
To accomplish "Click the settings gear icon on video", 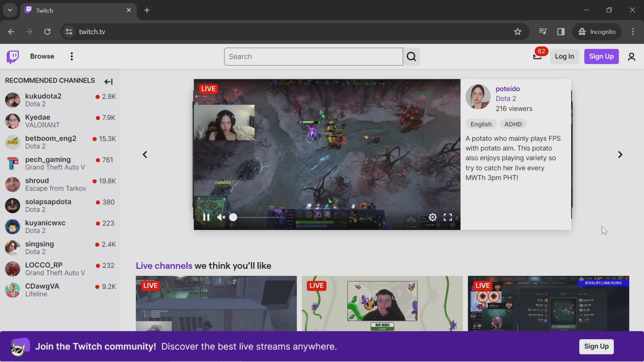I will coord(433,217).
